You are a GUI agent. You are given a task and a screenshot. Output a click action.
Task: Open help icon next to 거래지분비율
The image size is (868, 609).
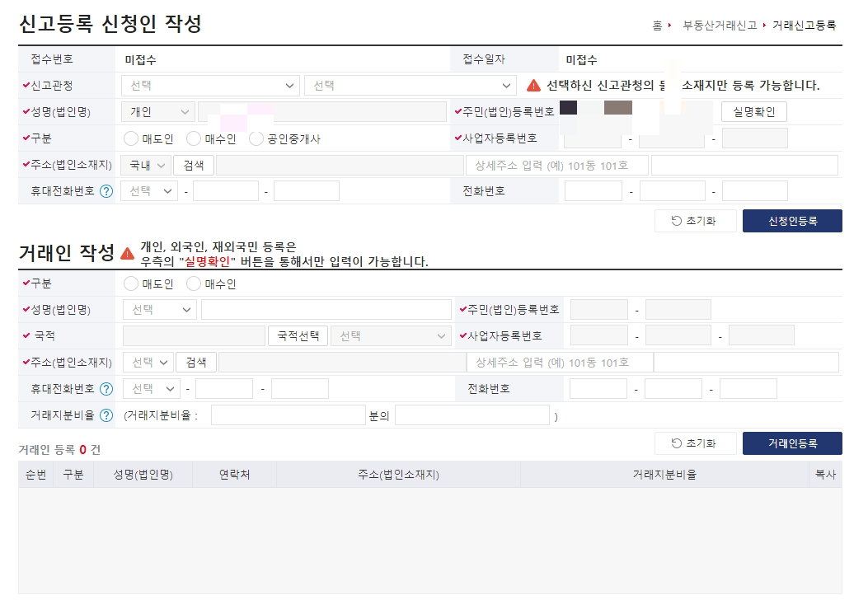point(106,415)
